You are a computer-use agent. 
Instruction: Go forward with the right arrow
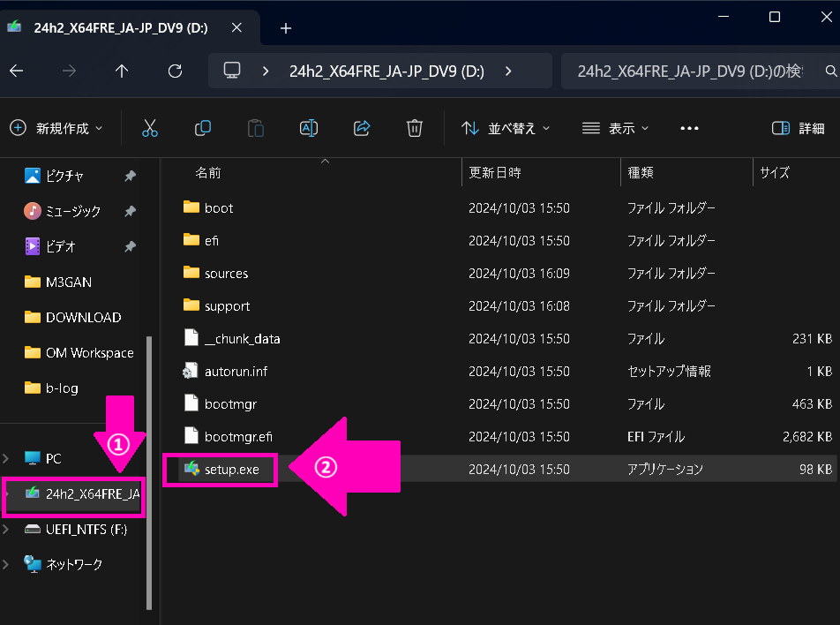coord(69,71)
